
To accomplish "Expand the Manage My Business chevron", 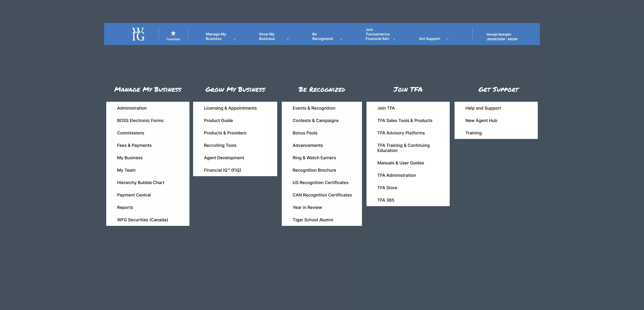I will pyautogui.click(x=235, y=39).
